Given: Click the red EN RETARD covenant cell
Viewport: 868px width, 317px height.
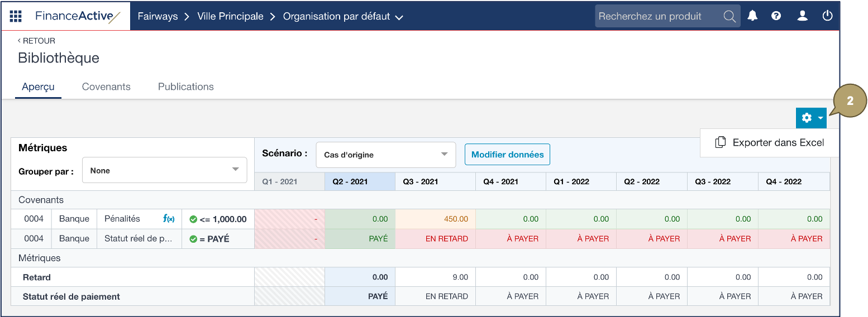Looking at the screenshot, I should click(435, 238).
